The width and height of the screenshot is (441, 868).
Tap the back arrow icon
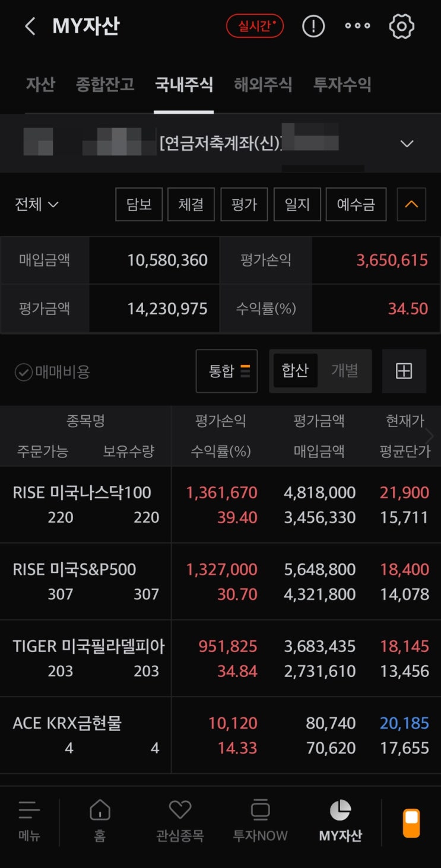(x=30, y=26)
